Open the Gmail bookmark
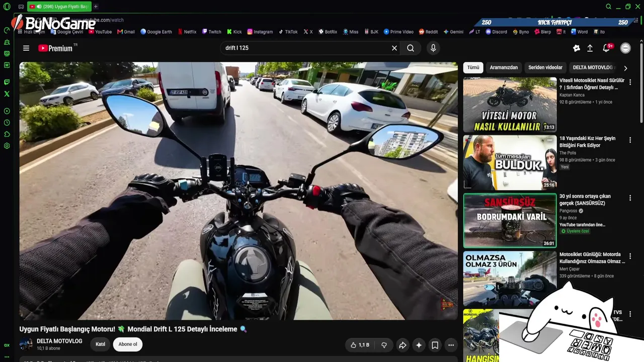The image size is (644, 362). [x=126, y=32]
